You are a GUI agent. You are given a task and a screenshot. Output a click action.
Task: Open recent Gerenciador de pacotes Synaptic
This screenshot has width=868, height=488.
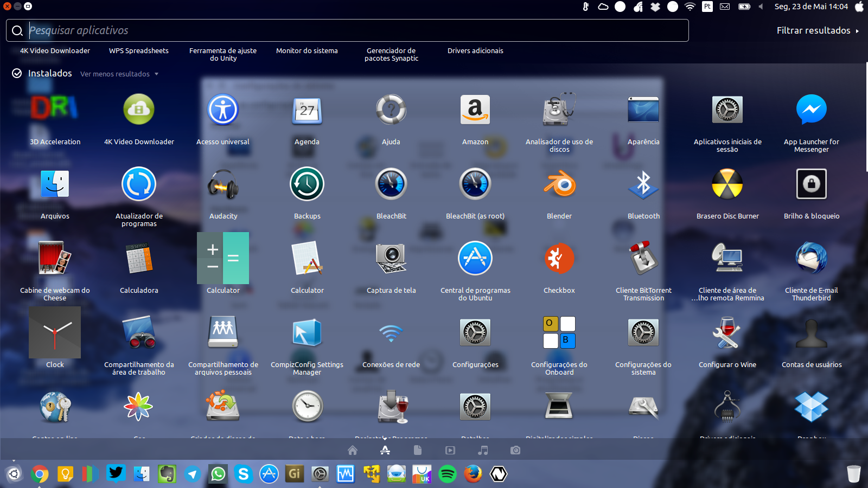[x=391, y=54]
